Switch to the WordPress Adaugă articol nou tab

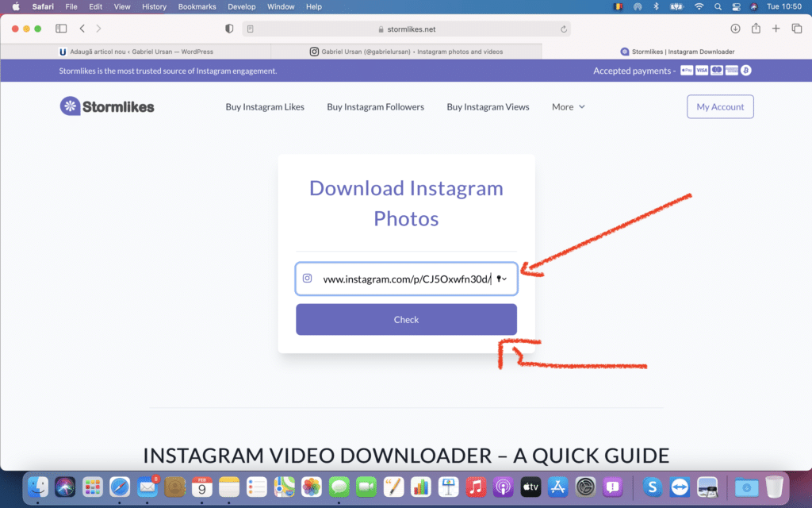click(x=136, y=52)
